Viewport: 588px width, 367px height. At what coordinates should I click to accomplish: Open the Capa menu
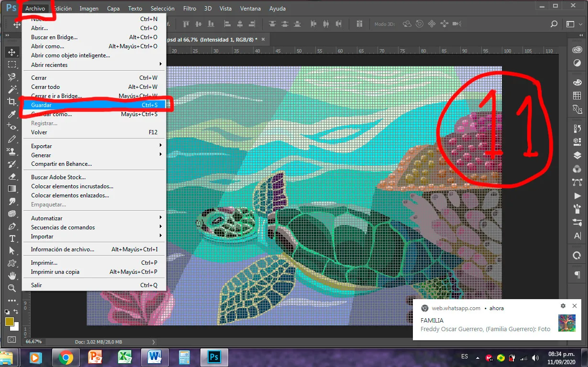point(113,9)
